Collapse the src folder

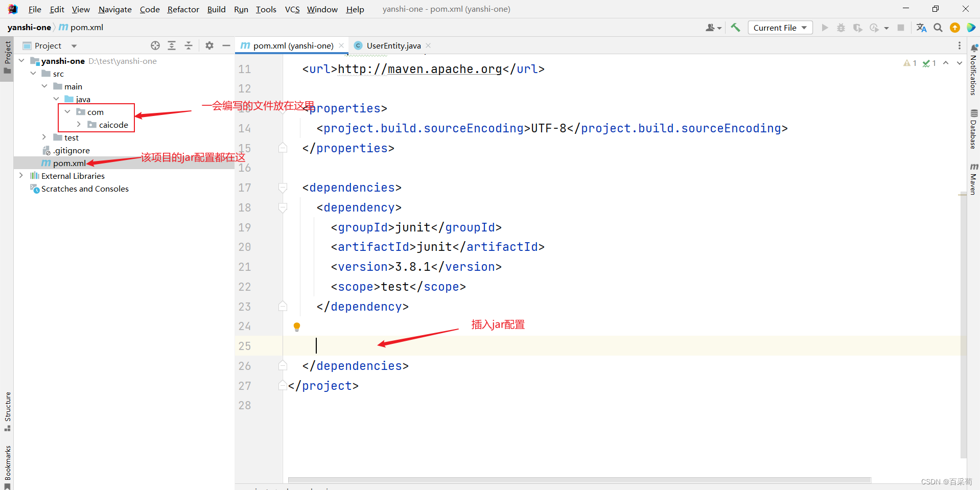pyautogui.click(x=33, y=74)
